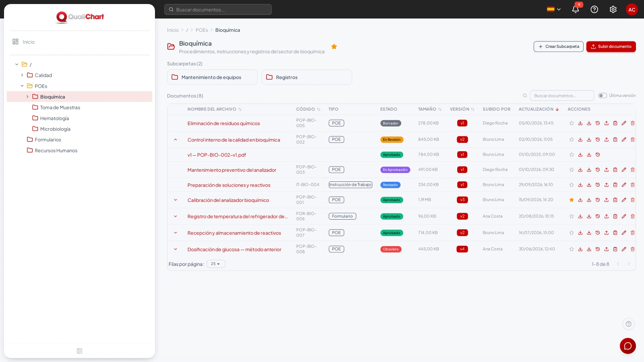Collapse the sidebar using bottom panel icon

pyautogui.click(x=79, y=351)
